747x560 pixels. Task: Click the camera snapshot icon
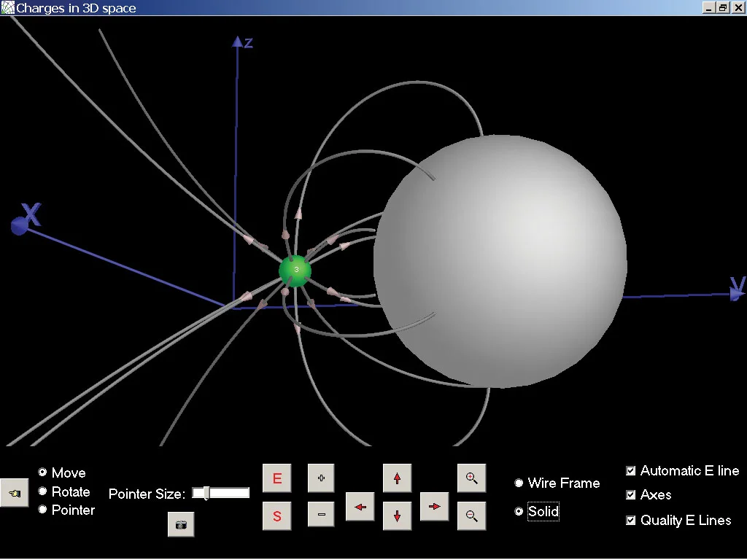tap(181, 524)
